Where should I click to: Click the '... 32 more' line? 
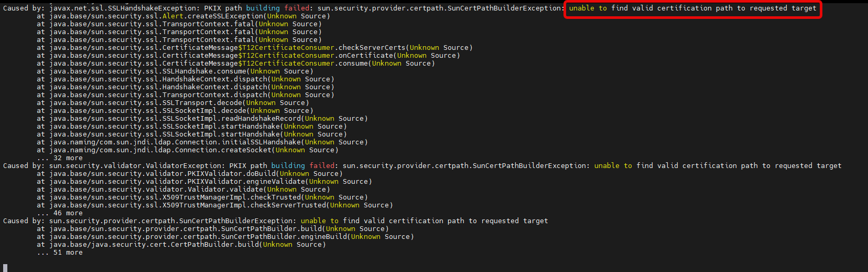pos(60,158)
